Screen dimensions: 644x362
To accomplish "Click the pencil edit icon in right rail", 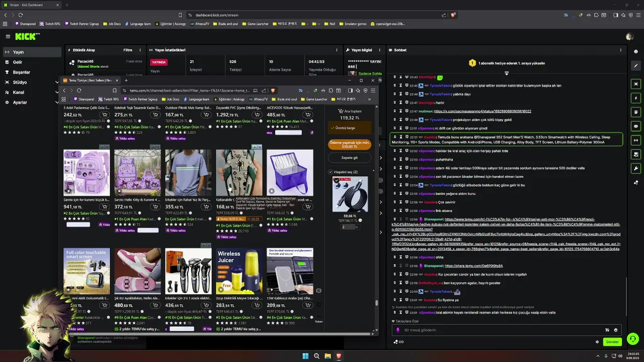I will [636, 66].
